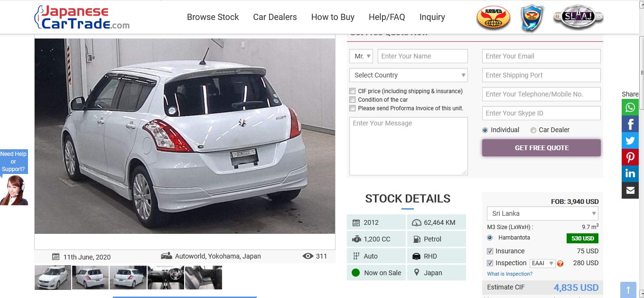Share listing on Facebook
This screenshot has height=298, width=644.
[630, 124]
